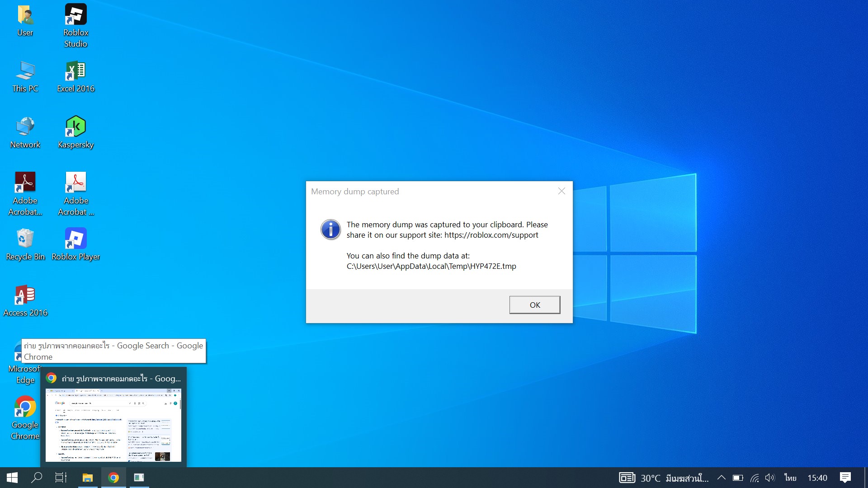
Task: Expand the hidden system tray icons
Action: [x=722, y=478]
